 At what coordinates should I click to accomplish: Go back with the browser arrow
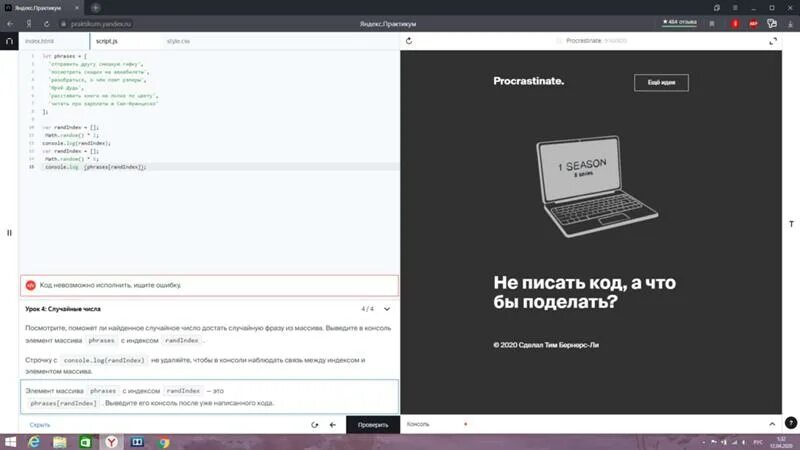pos(10,23)
